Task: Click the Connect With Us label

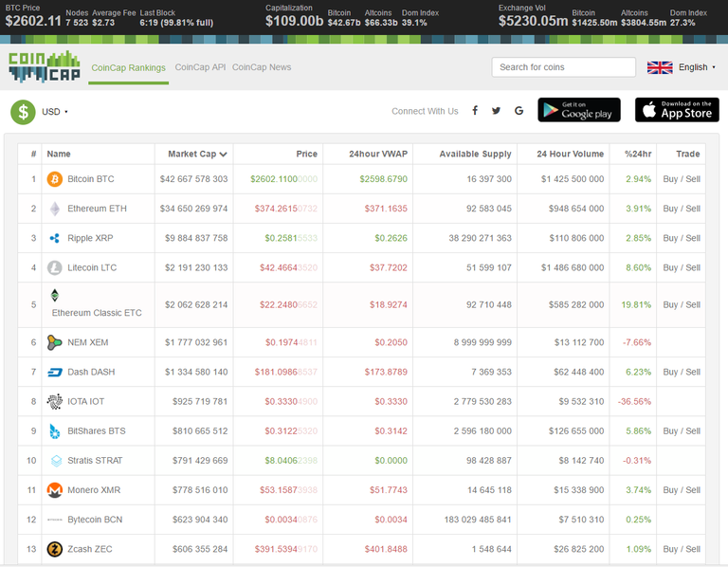Action: point(425,111)
